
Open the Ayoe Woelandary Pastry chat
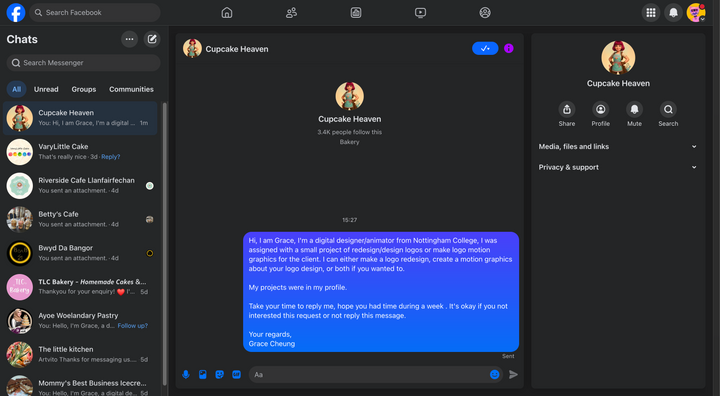[80, 321]
